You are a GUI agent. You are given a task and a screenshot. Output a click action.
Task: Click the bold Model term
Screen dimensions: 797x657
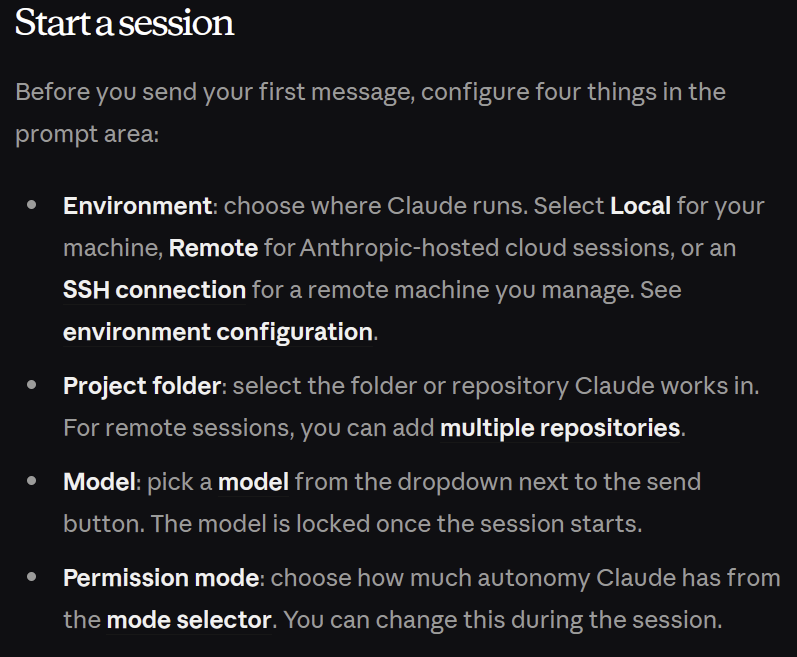[x=98, y=482]
